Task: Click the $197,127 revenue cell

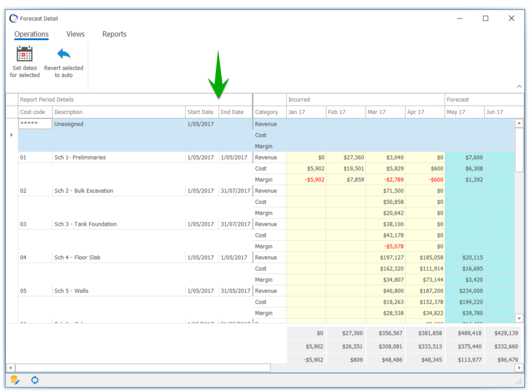Action: pos(385,257)
